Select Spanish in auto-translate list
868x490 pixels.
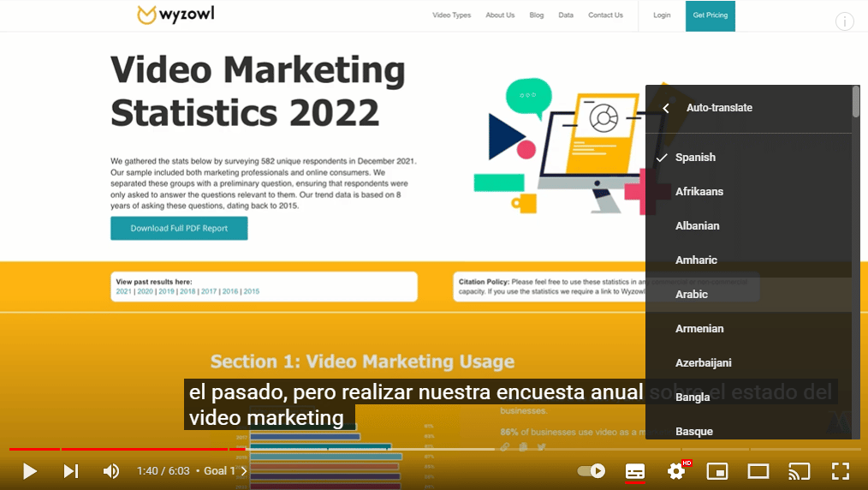[x=748, y=158]
